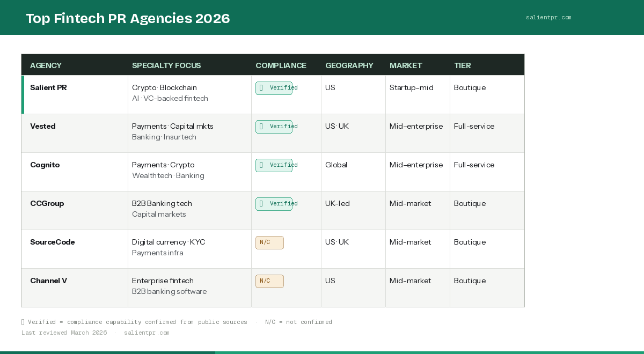
Task: Click the GEOGRAPHY column header
Action: coord(349,65)
